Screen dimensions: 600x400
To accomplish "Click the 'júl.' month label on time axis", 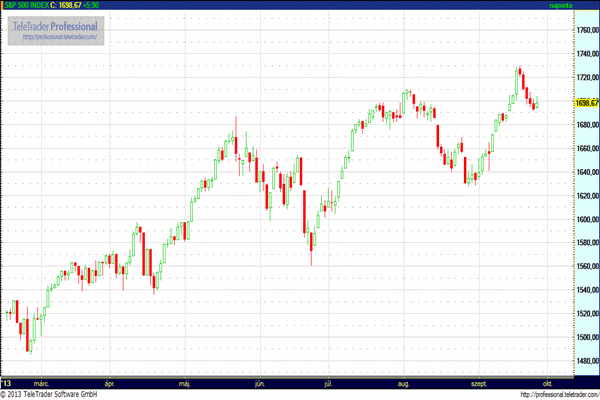I will point(329,383).
